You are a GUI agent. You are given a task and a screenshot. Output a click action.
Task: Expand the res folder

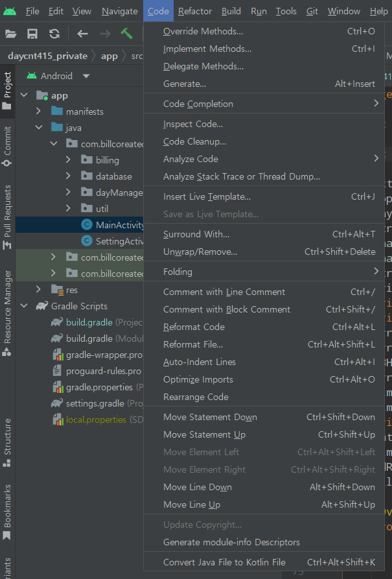(38, 289)
